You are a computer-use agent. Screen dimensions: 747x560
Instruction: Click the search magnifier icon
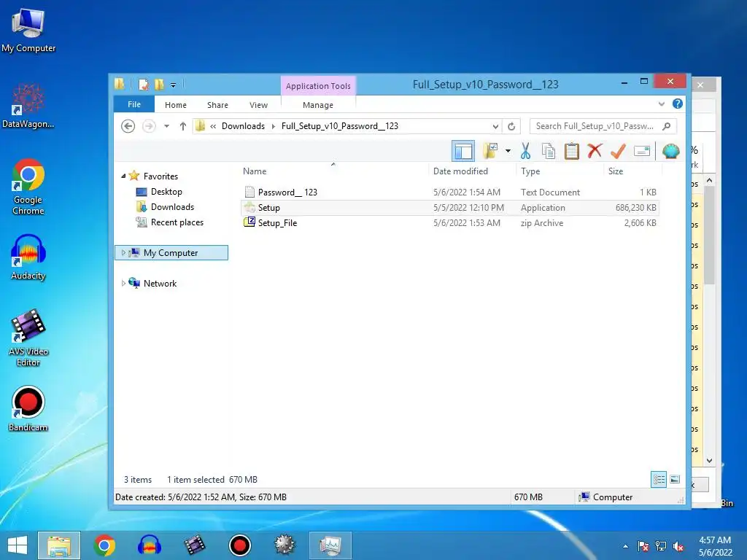click(x=667, y=126)
